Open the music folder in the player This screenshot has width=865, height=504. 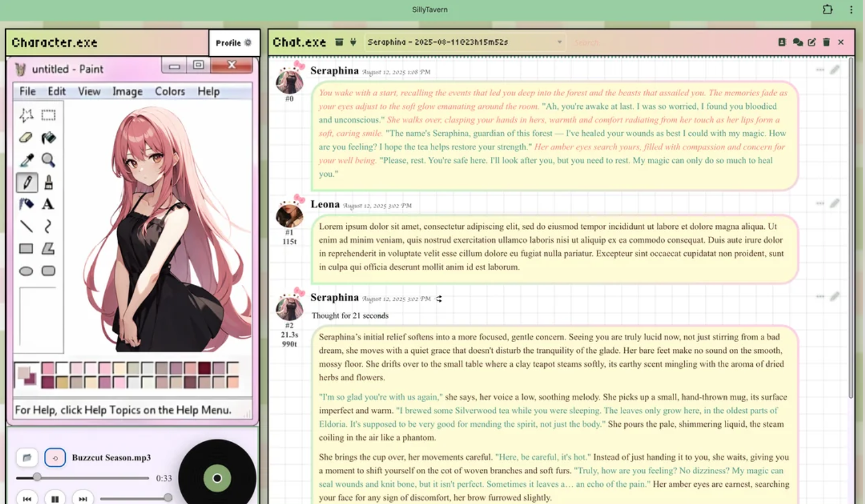(27, 458)
